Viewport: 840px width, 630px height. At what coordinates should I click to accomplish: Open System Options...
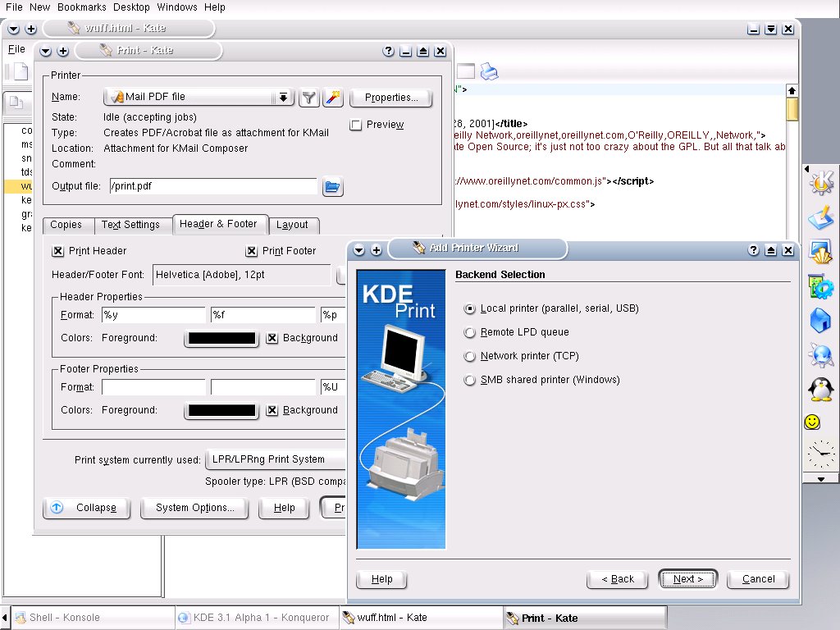pos(194,507)
